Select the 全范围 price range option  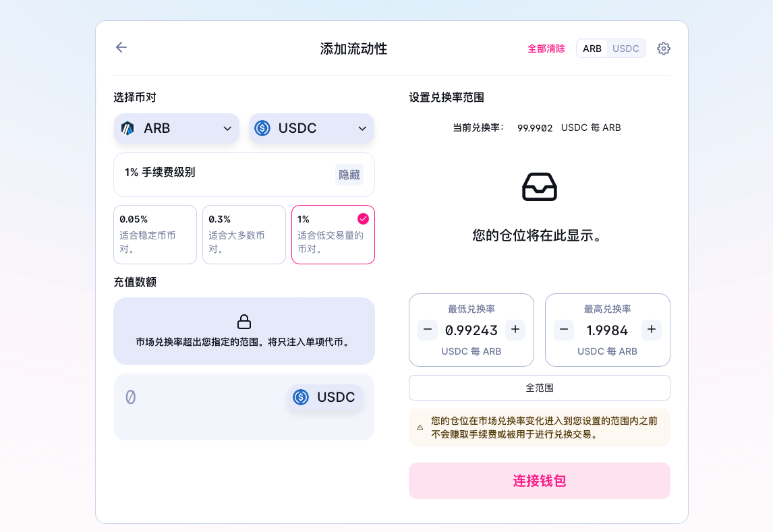click(x=539, y=387)
